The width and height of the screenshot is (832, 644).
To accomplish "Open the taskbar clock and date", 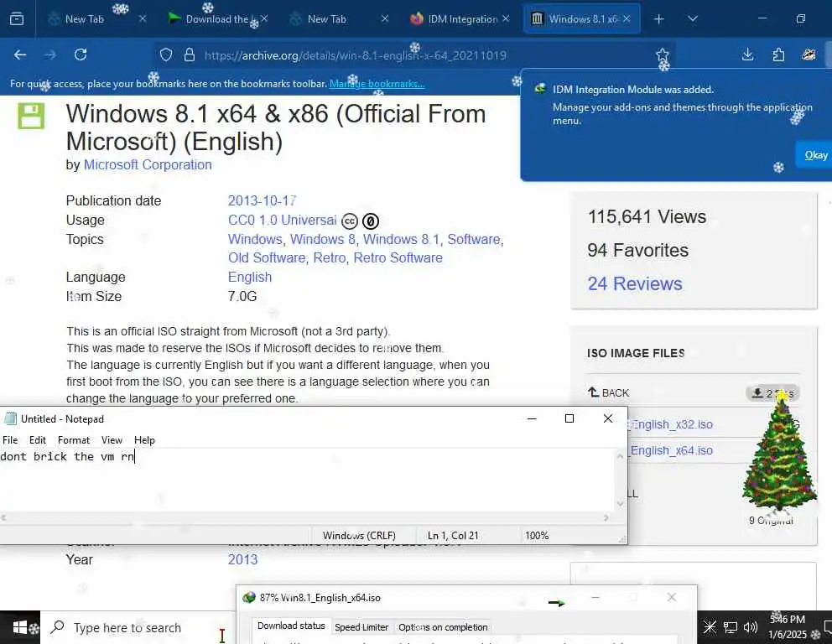I will 788,627.
